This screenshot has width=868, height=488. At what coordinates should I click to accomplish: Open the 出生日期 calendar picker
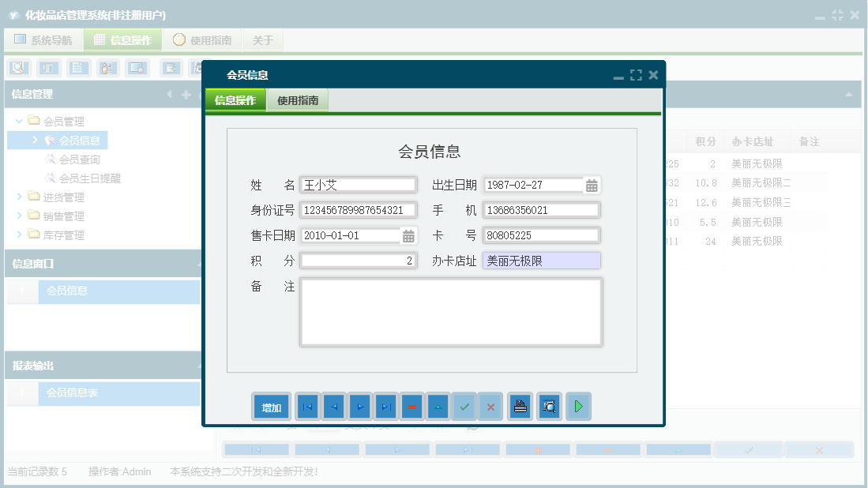(x=592, y=184)
